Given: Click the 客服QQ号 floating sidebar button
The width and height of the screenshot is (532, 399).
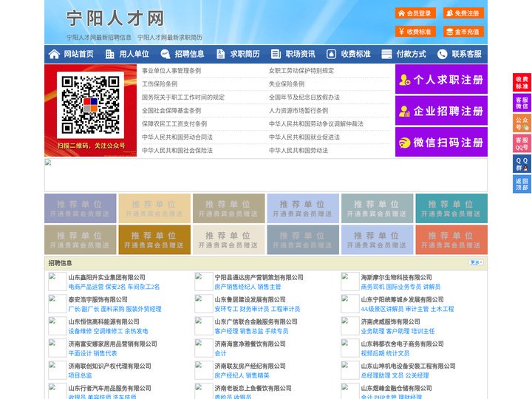Looking at the screenshot, I should click(x=522, y=143).
